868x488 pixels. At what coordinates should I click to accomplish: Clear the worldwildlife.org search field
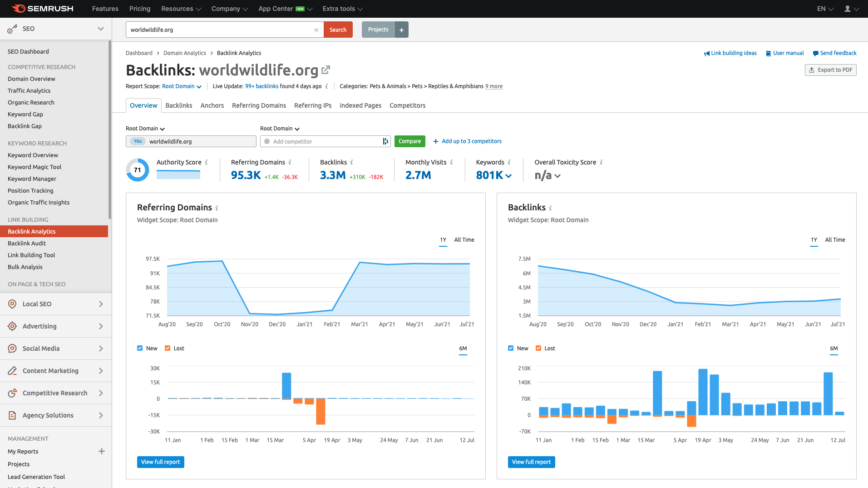tap(316, 30)
